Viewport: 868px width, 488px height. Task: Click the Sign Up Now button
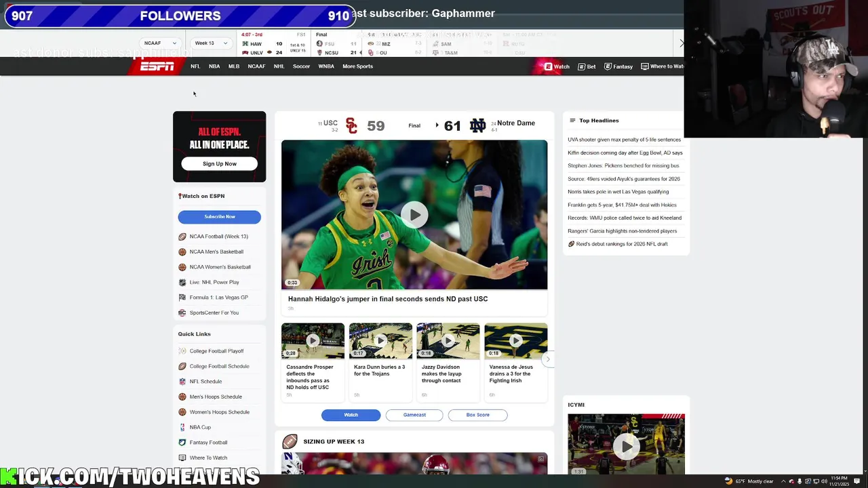coord(220,163)
